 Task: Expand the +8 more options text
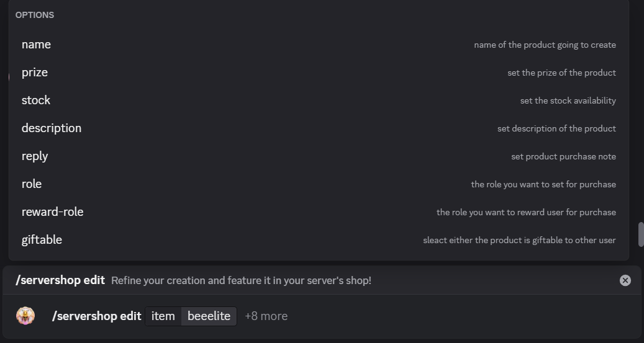point(266,316)
